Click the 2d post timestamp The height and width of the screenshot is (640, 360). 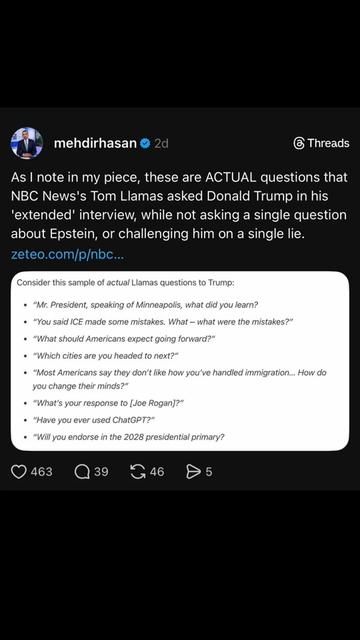[161, 143]
